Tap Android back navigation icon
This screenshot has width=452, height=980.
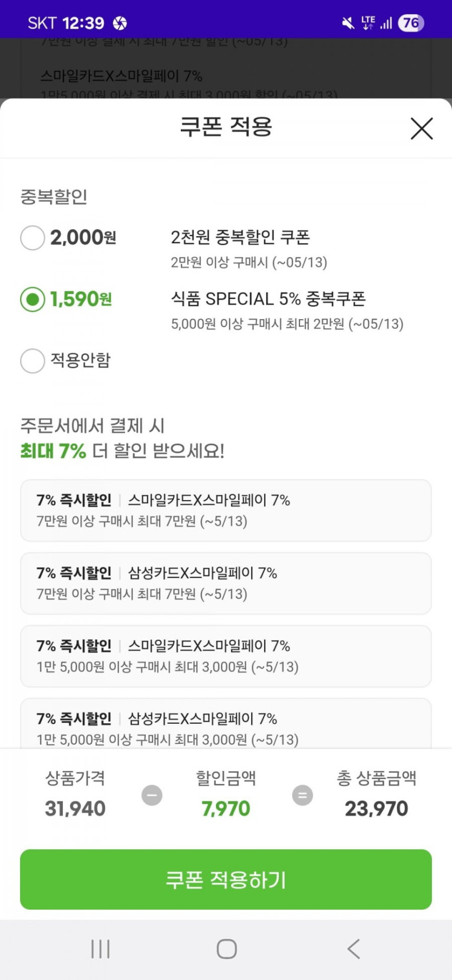(353, 949)
